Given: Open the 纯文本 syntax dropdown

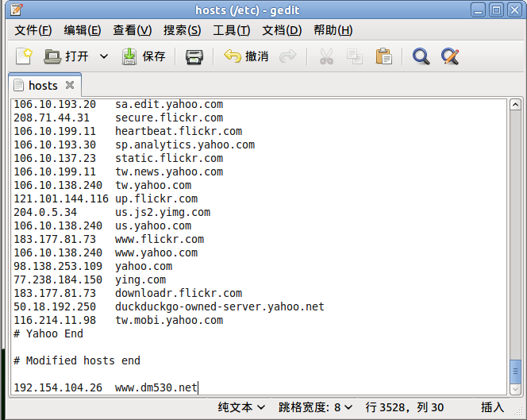Looking at the screenshot, I should (x=241, y=407).
